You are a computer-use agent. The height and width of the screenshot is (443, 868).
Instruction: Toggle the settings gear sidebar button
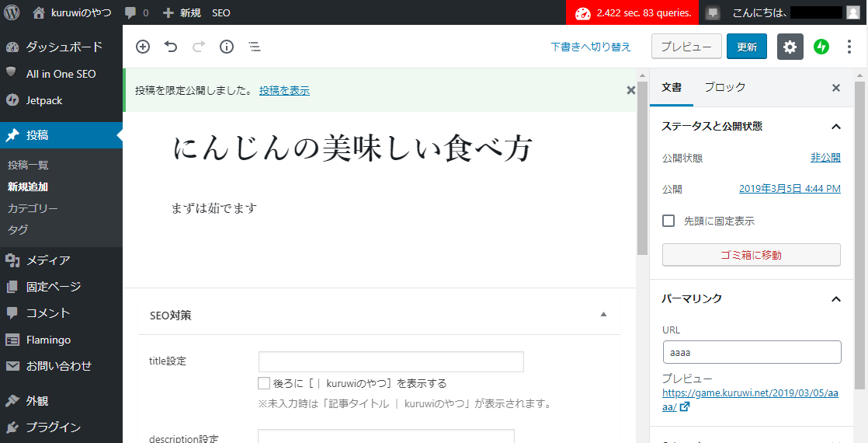790,47
